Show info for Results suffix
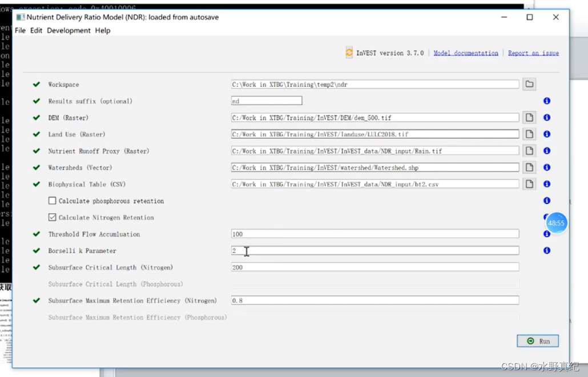This screenshot has height=377, width=588. 547,101
